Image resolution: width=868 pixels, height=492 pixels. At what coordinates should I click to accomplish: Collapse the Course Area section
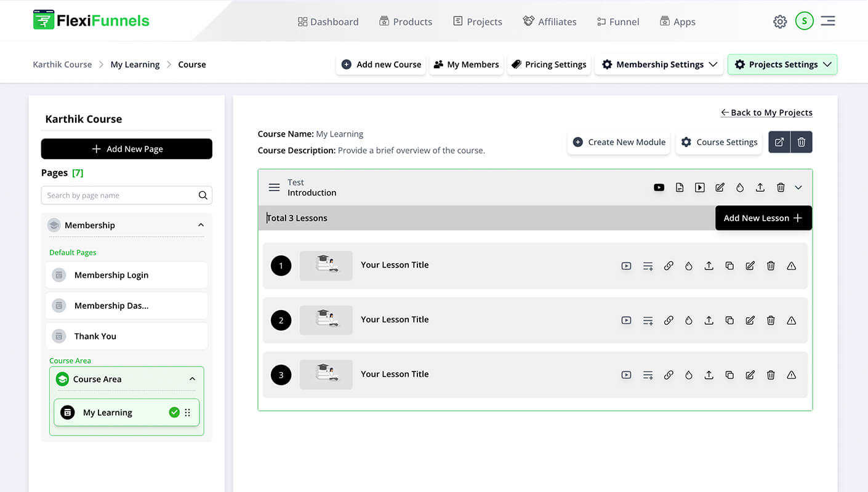[192, 379]
